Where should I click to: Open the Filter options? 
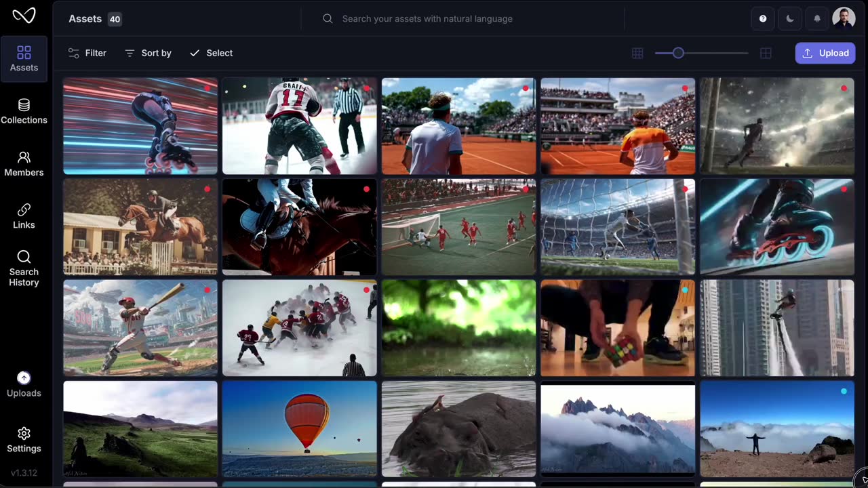(x=87, y=53)
